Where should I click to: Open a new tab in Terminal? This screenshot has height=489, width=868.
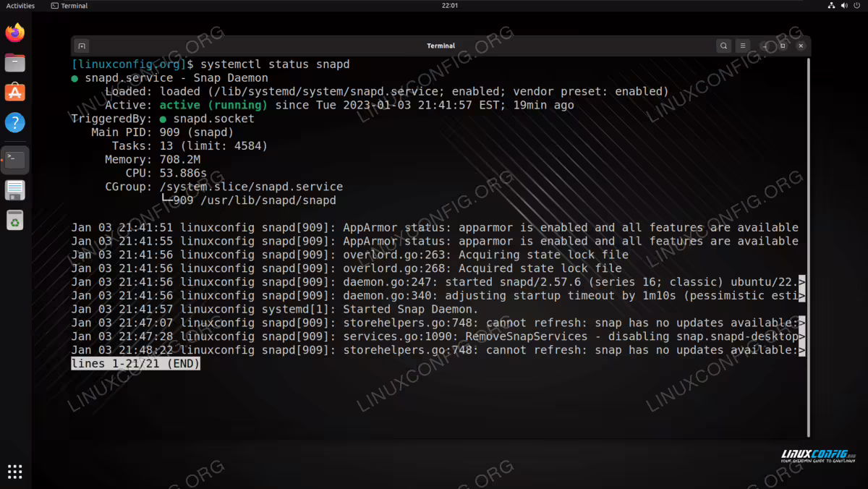(82, 46)
